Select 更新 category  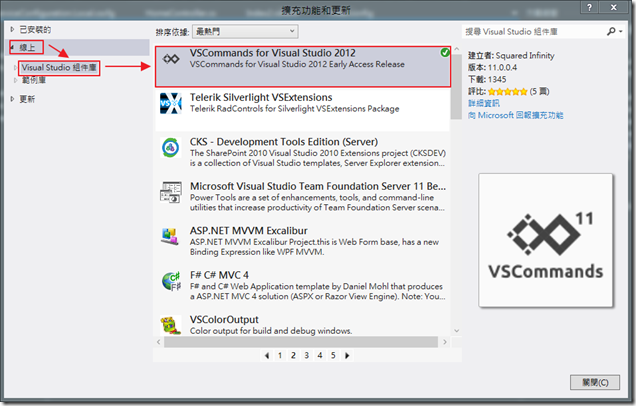[x=27, y=99]
